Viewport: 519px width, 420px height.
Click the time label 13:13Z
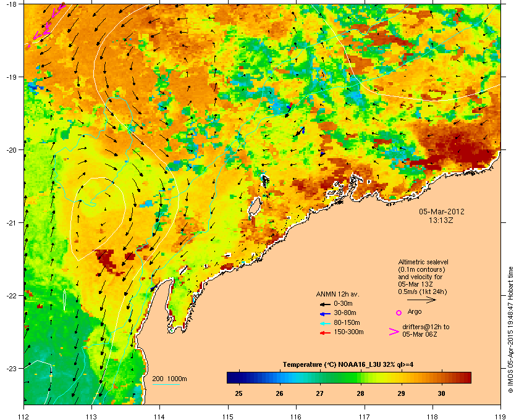pyautogui.click(x=441, y=220)
